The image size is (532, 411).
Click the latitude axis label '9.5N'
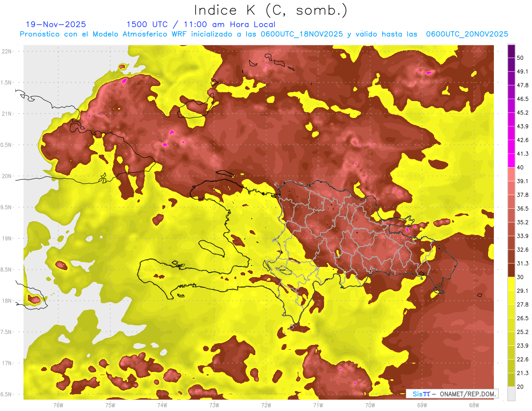pyautogui.click(x=7, y=207)
